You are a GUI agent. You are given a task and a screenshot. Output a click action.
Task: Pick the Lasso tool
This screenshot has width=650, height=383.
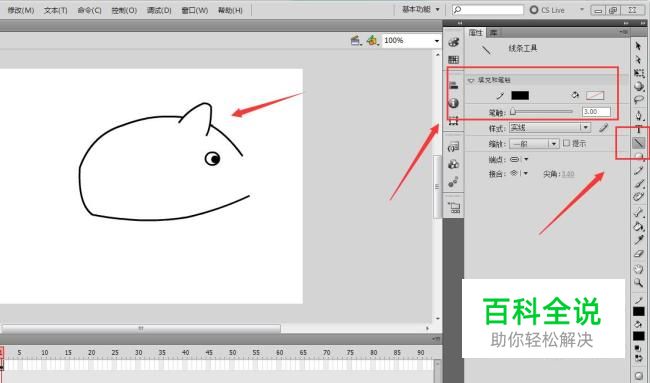click(638, 100)
